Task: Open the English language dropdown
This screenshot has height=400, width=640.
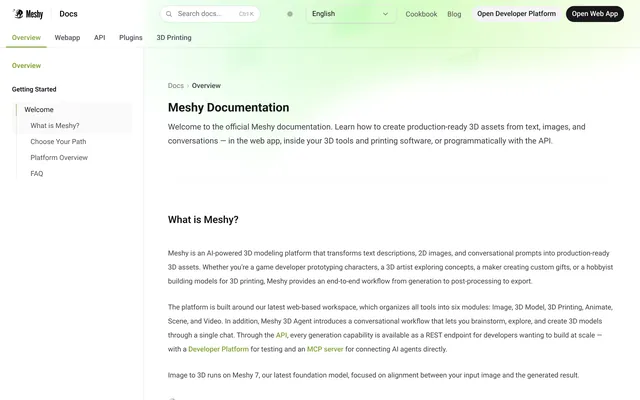Action: click(x=350, y=14)
